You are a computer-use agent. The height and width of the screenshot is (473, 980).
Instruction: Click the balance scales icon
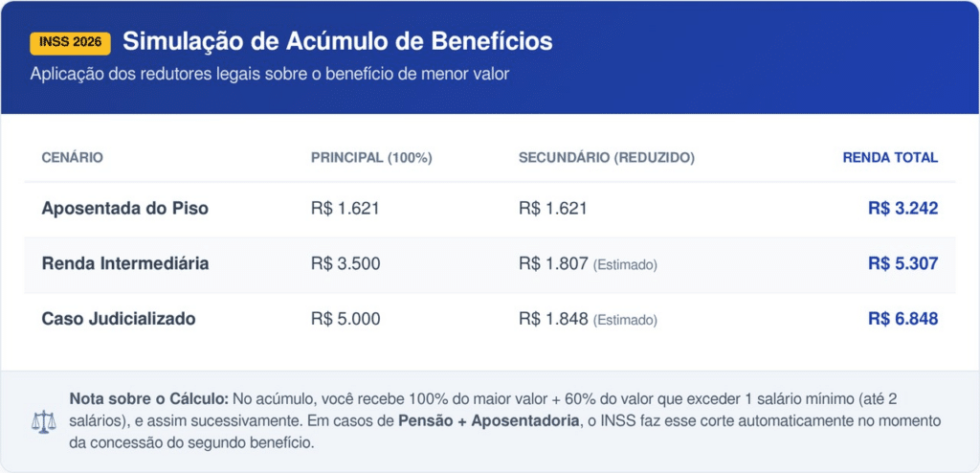coord(44,421)
